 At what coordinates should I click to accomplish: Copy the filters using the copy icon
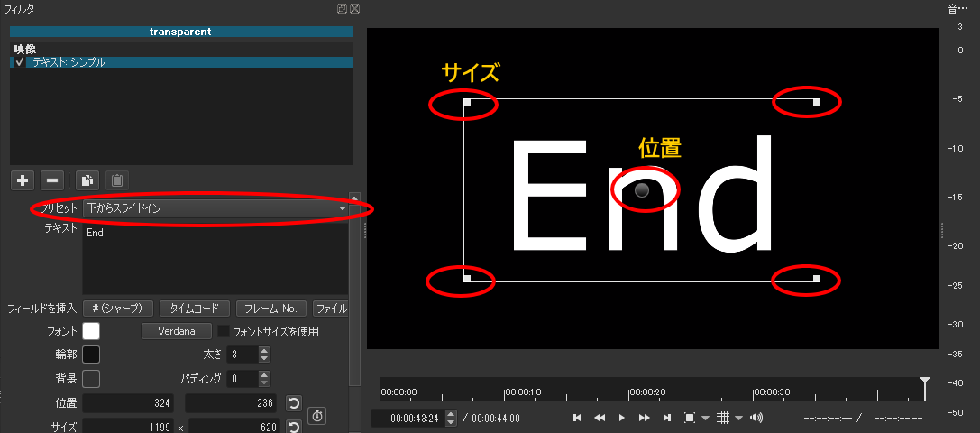click(x=86, y=180)
